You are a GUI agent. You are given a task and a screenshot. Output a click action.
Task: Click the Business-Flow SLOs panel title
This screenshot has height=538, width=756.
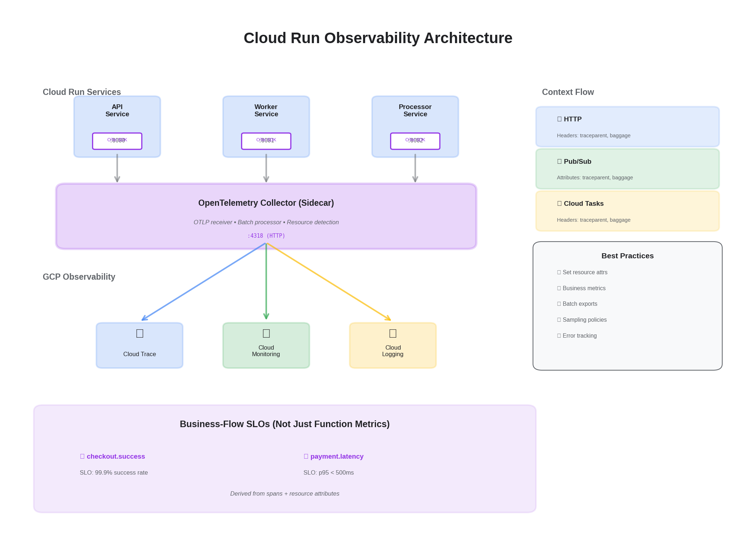pos(285,424)
